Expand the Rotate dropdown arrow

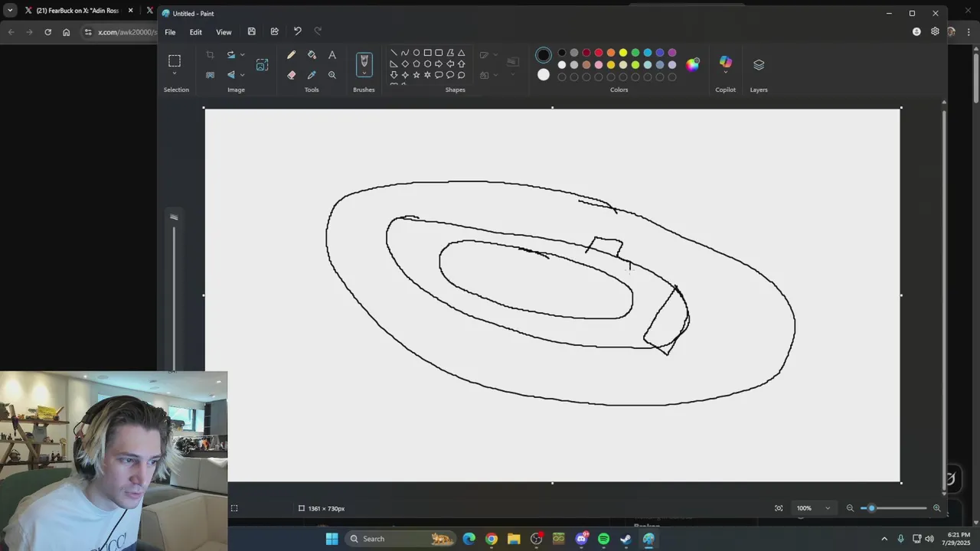243,55
